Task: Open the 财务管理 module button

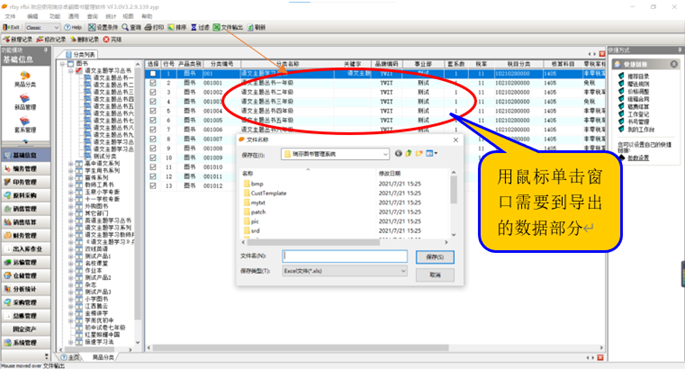Action: tap(25, 235)
